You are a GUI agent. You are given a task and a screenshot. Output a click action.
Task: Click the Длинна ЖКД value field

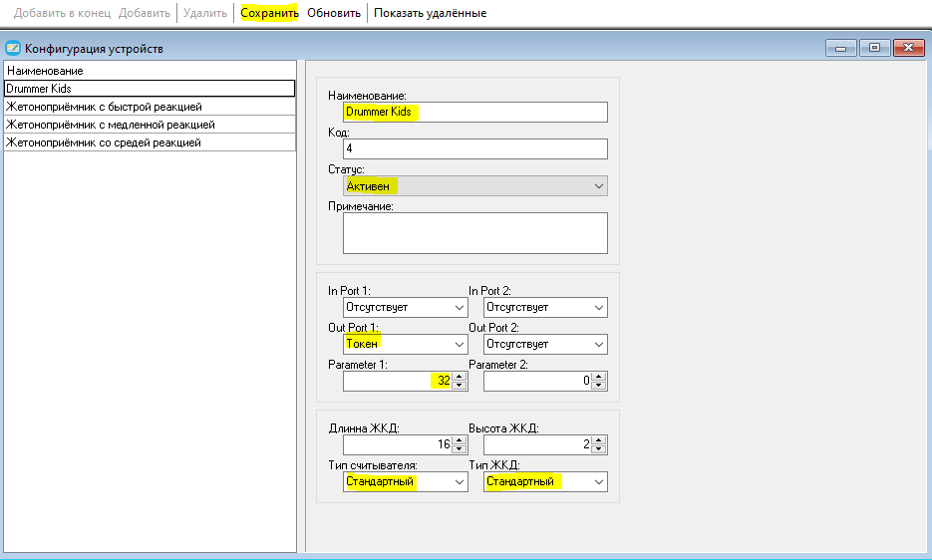[397, 444]
